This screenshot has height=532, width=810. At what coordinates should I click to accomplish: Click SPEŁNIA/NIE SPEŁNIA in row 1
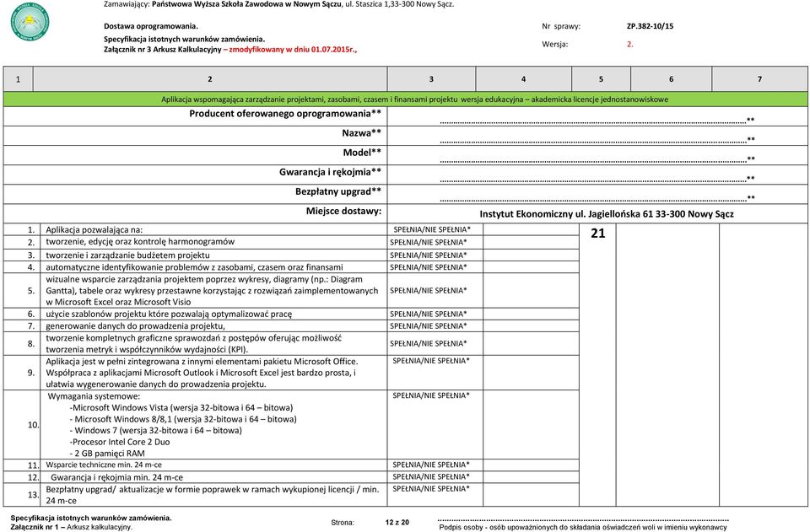432,229
